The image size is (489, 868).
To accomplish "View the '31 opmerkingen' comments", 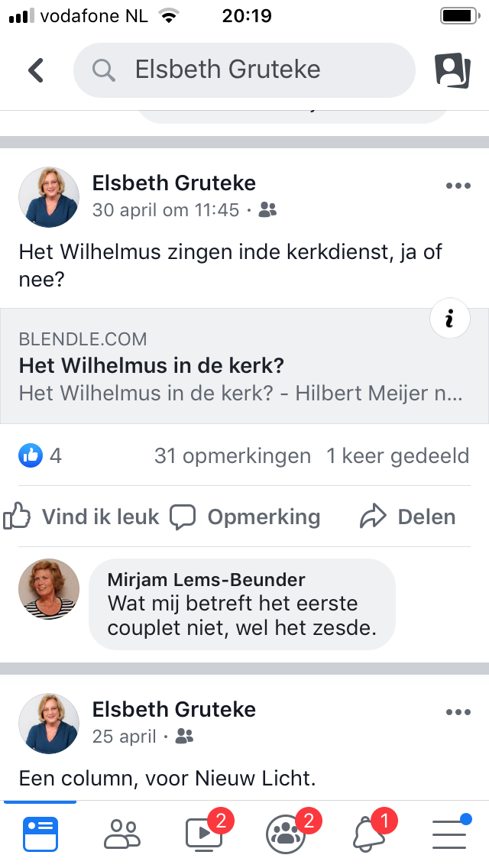I will click(x=232, y=456).
